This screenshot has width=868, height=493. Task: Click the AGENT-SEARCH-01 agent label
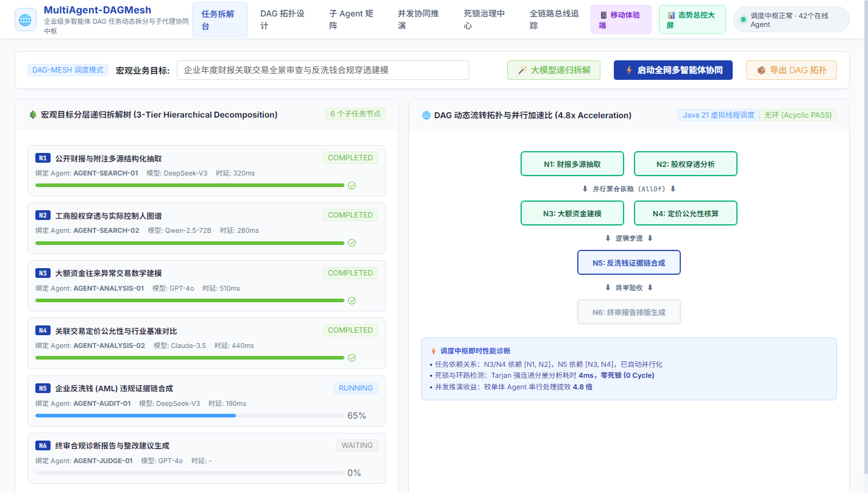pos(105,173)
